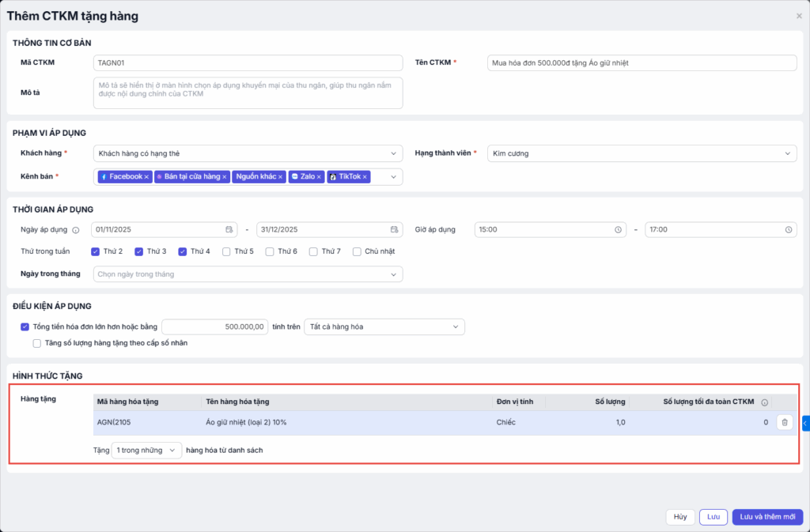
Task: Click clock icon in 15:00 time field
Action: (619, 229)
